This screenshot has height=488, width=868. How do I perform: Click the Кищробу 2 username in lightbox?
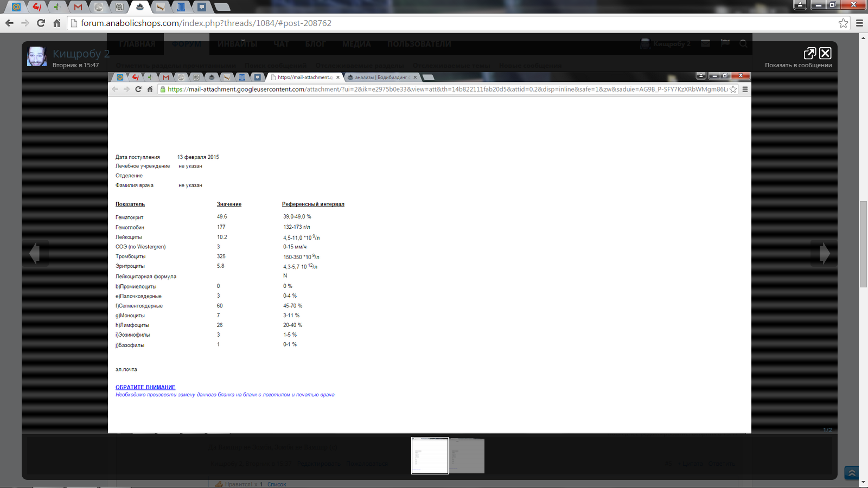81,53
